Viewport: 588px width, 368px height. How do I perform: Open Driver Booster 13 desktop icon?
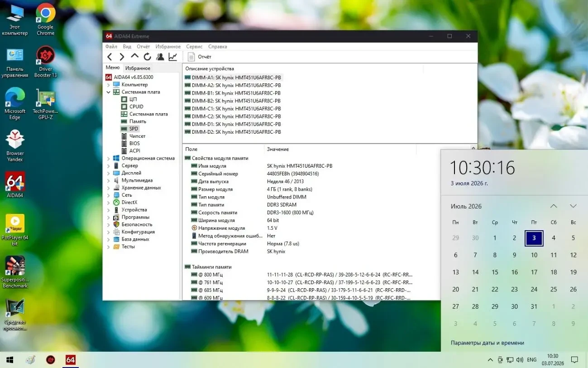click(x=45, y=62)
